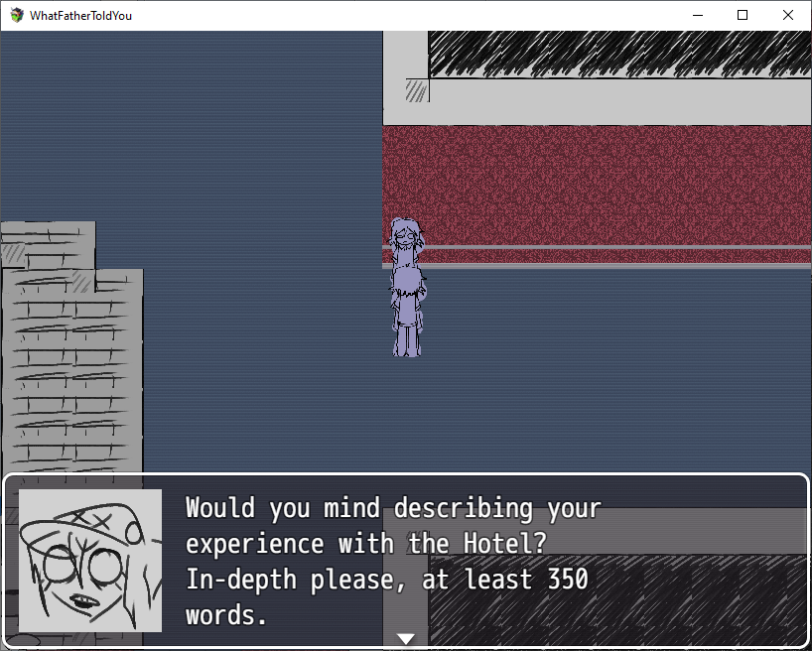Viewport: 812px width, 651px height.
Task: Close the WhatFatherToldYou window
Action: coord(787,16)
